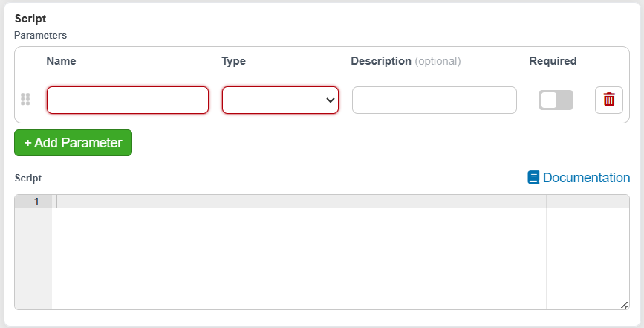Click the Type column header
The width and height of the screenshot is (644, 328).
pyautogui.click(x=234, y=61)
